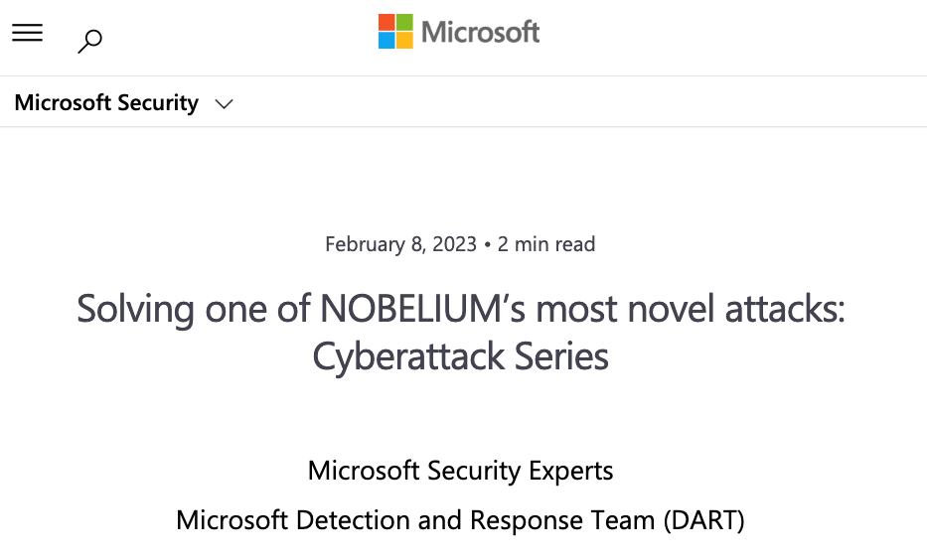The width and height of the screenshot is (927, 560).
Task: Click the yellow square in Microsoft logo
Action: 404,41
